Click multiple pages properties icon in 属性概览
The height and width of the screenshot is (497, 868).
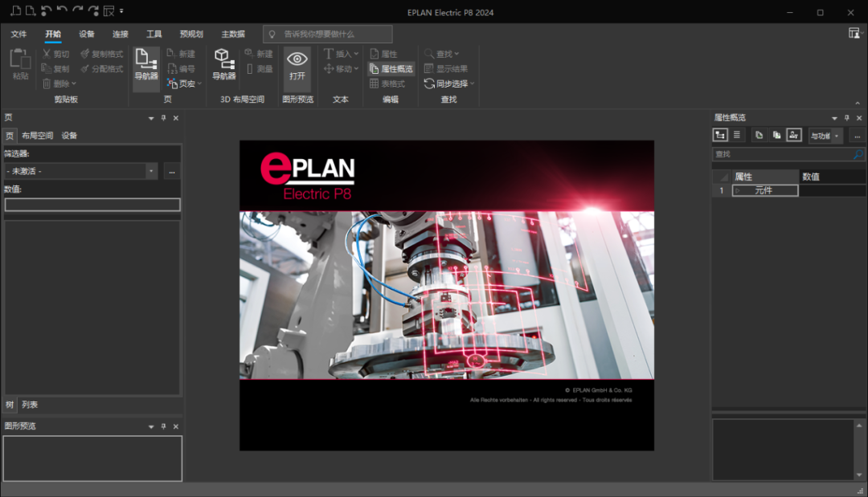pos(776,135)
